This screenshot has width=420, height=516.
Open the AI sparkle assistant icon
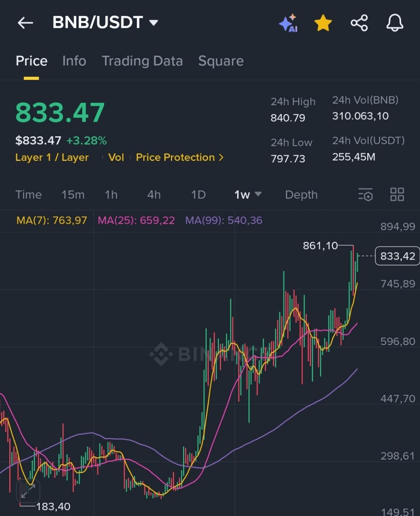288,23
